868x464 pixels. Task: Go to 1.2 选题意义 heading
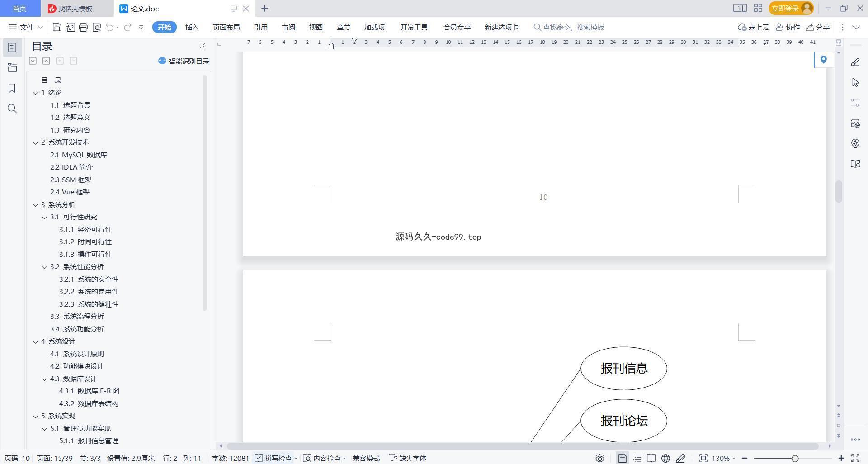click(70, 118)
